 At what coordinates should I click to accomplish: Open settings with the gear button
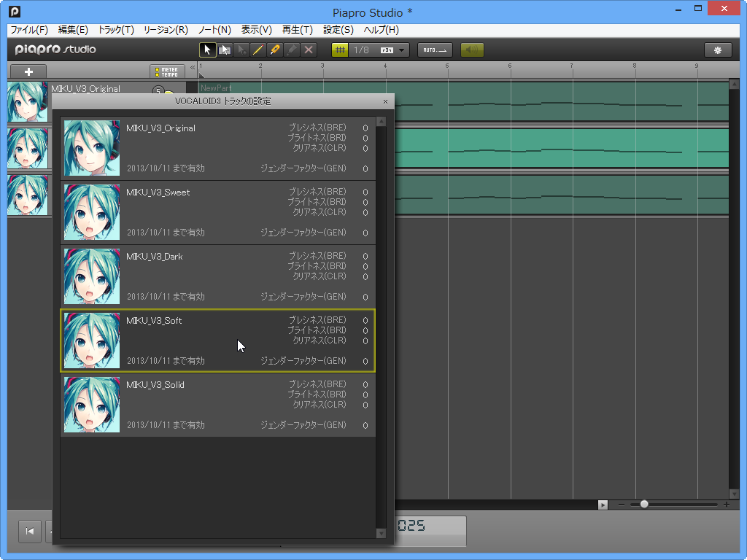[718, 50]
